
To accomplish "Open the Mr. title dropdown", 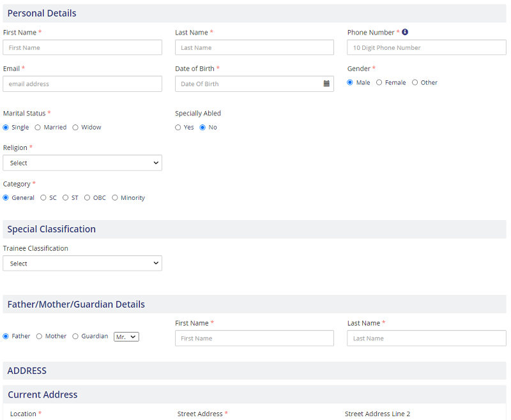I will tap(126, 336).
